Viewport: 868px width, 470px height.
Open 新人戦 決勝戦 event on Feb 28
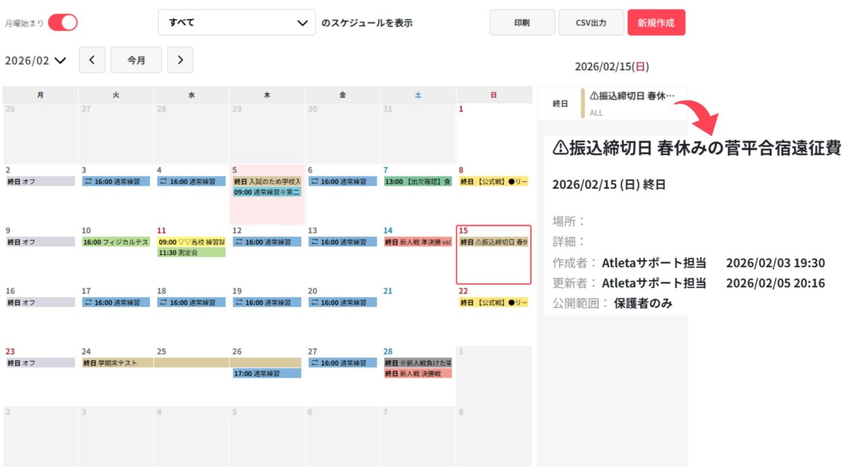coord(417,374)
